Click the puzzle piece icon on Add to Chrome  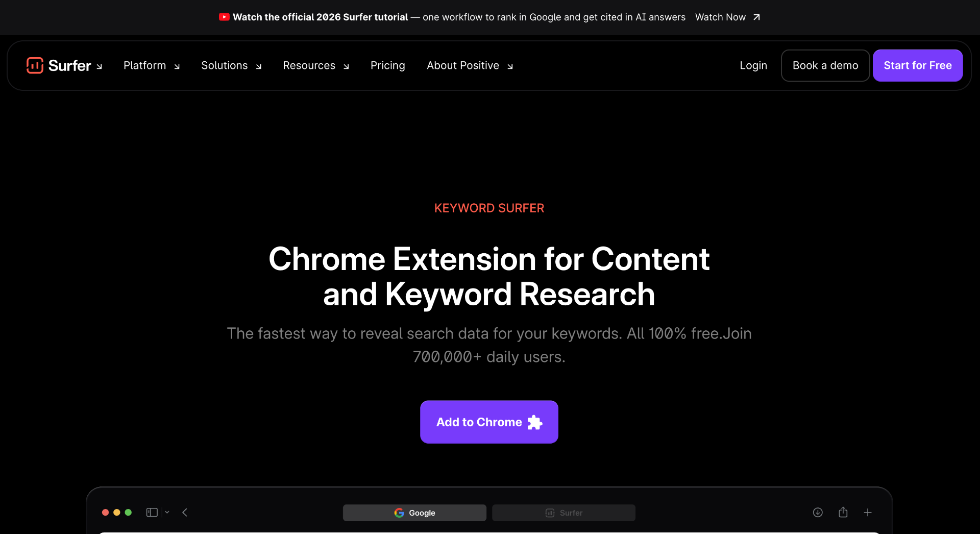(534, 422)
